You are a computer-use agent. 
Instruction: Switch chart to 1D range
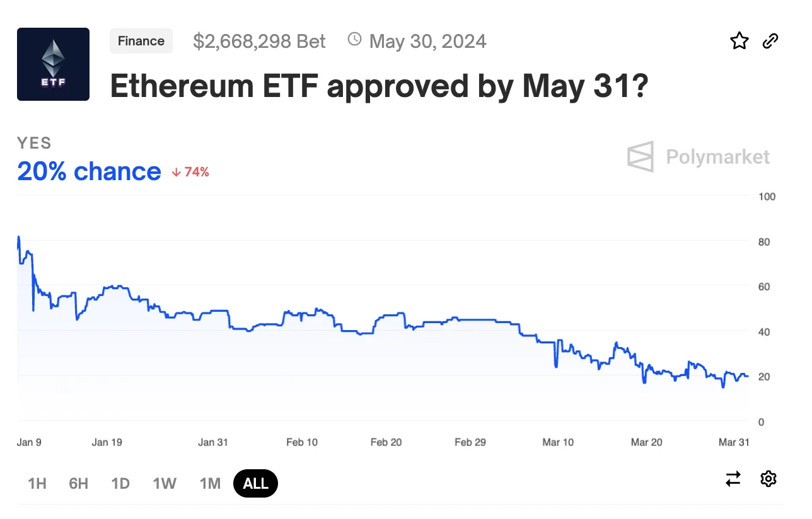pyautogui.click(x=120, y=484)
